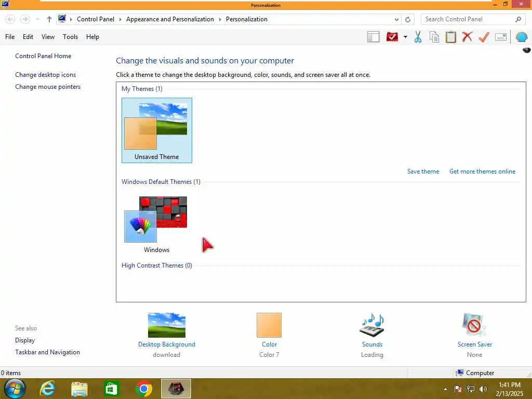532x399 pixels.
Task: Open network tray icon
Action: pos(471,389)
